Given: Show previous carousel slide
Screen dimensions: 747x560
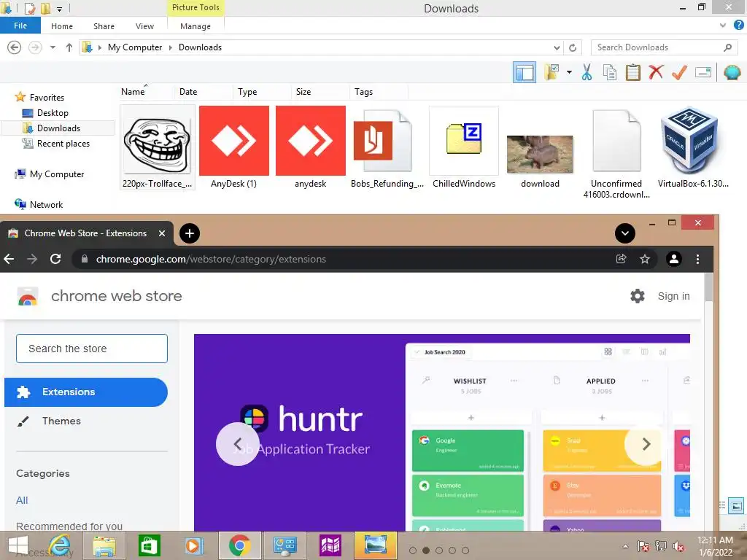Looking at the screenshot, I should pos(238,444).
